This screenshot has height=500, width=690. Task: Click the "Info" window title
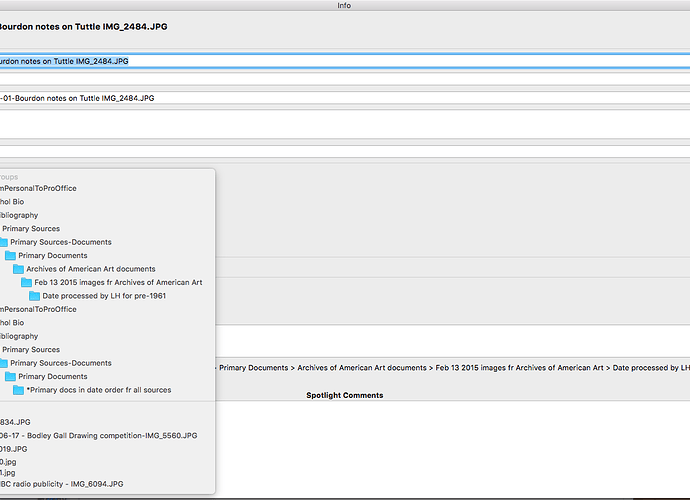pyautogui.click(x=344, y=5)
